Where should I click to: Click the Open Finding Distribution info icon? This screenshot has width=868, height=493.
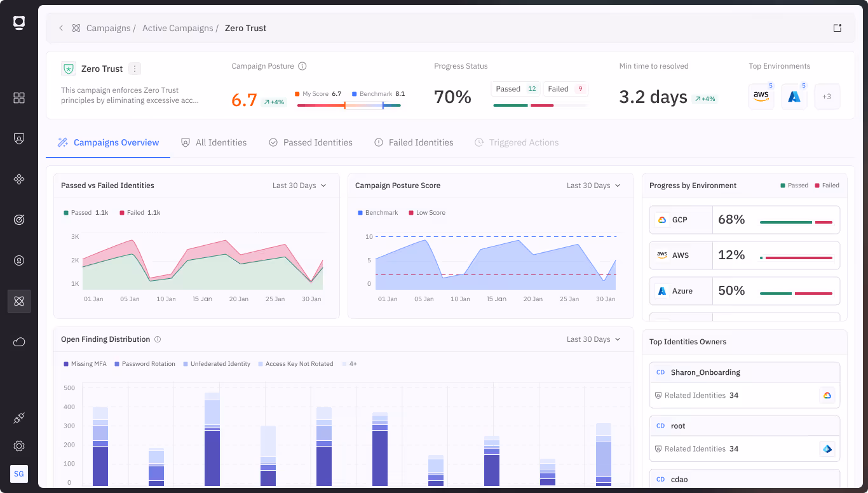tap(158, 339)
